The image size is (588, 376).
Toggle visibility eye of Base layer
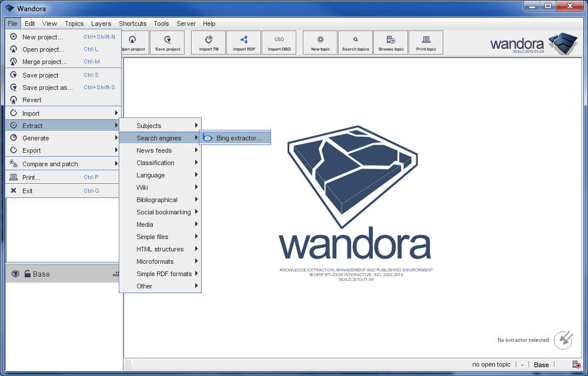[15, 274]
